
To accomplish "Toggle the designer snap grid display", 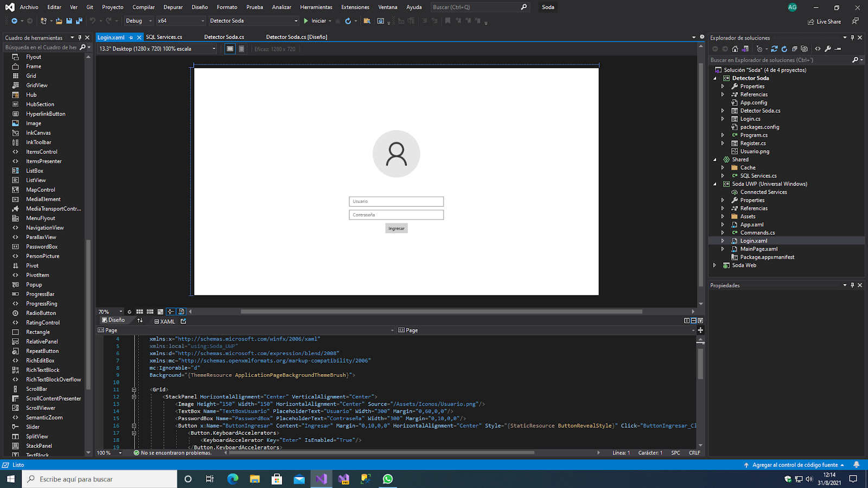I will (x=140, y=312).
